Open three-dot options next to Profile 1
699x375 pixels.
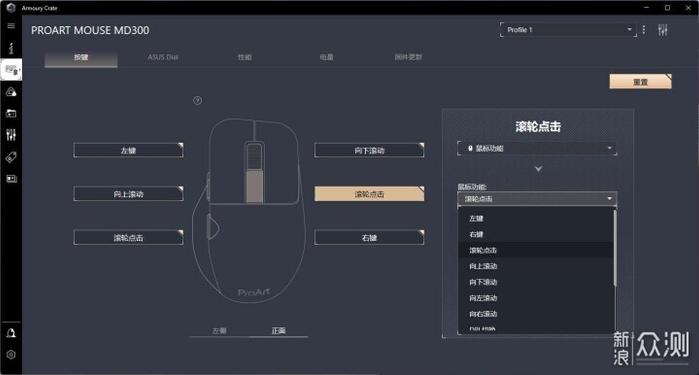click(644, 30)
